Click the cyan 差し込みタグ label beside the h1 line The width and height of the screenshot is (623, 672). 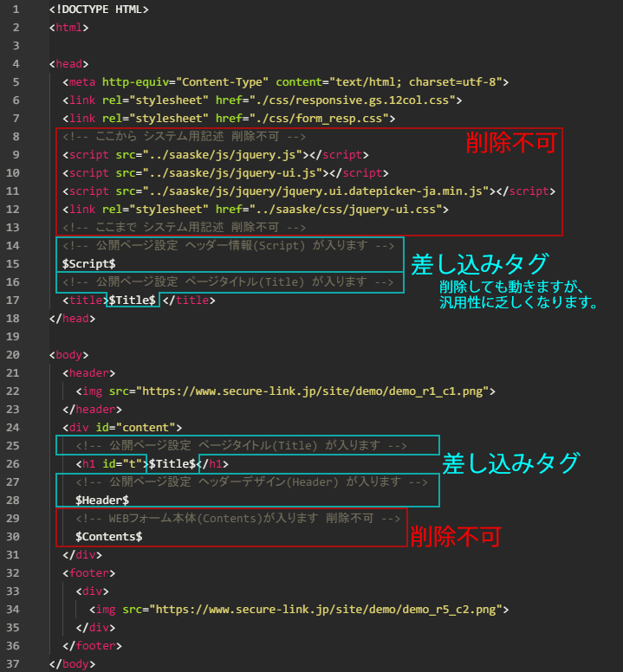click(x=510, y=462)
